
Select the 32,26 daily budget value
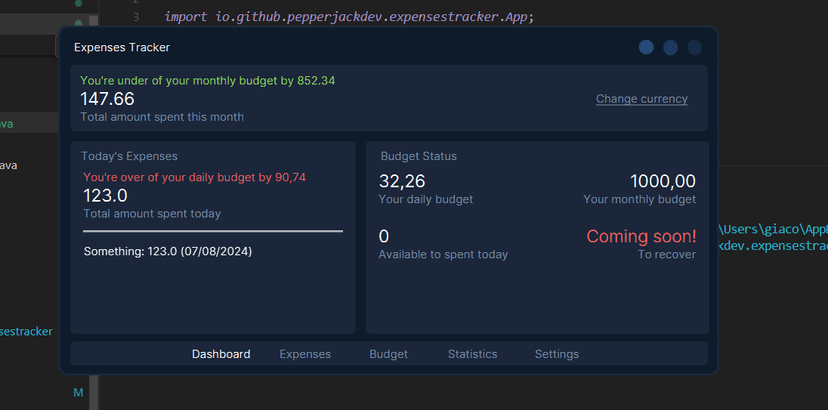(402, 181)
